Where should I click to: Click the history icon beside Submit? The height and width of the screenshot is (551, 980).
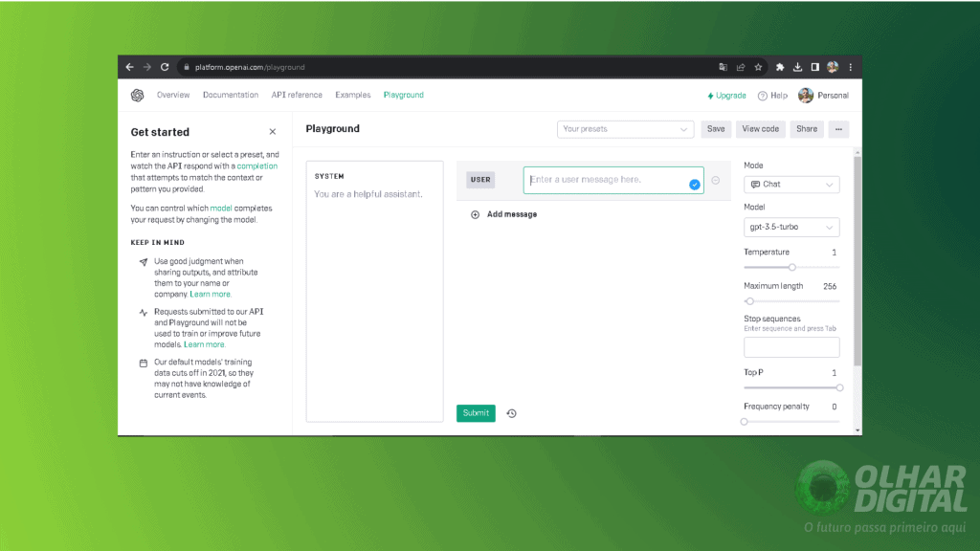[511, 412]
